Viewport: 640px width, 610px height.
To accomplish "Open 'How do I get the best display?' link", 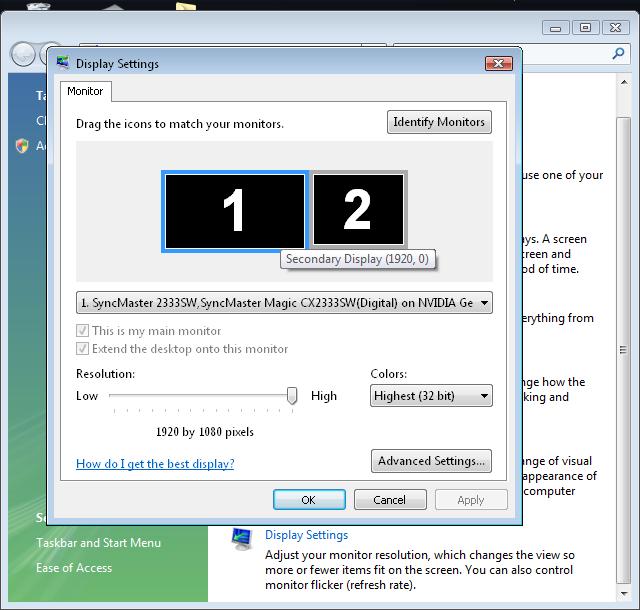I will pos(155,464).
